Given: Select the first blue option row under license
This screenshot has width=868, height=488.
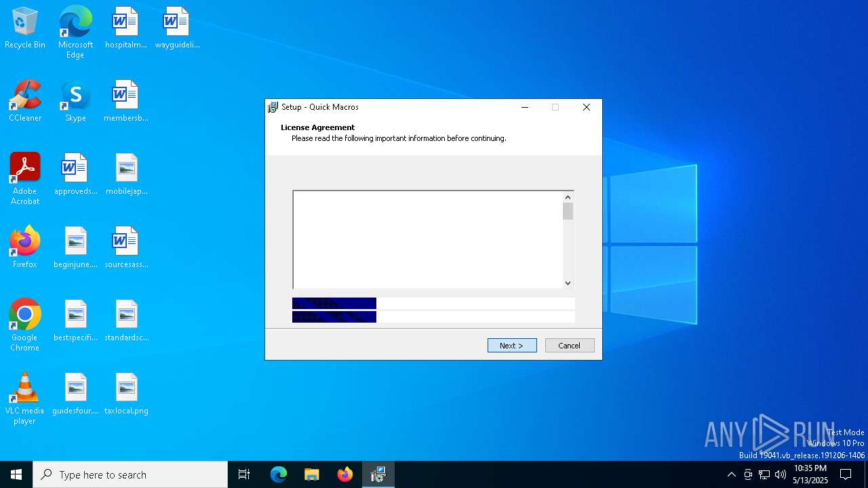Looking at the screenshot, I should coord(433,304).
